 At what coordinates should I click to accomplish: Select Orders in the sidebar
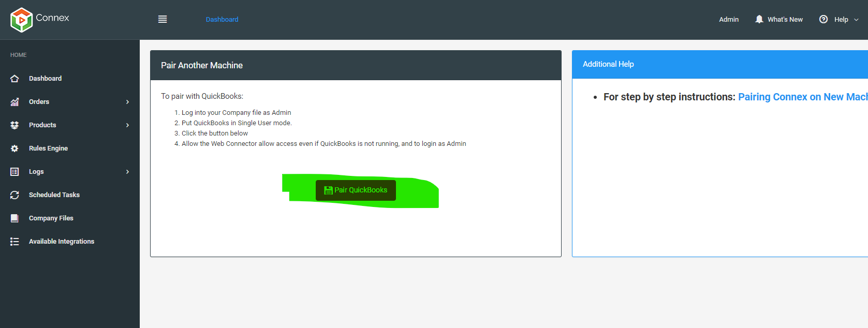click(39, 102)
